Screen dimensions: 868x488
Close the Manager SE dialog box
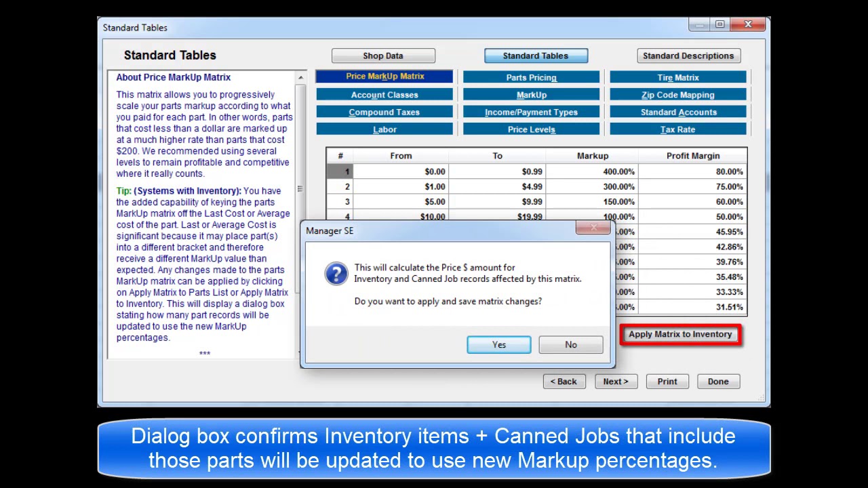pos(593,228)
